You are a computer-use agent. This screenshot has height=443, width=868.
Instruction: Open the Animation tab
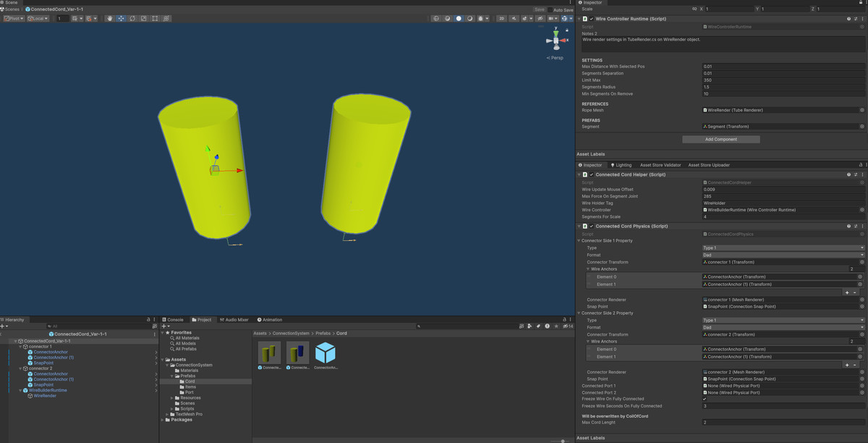(269, 319)
